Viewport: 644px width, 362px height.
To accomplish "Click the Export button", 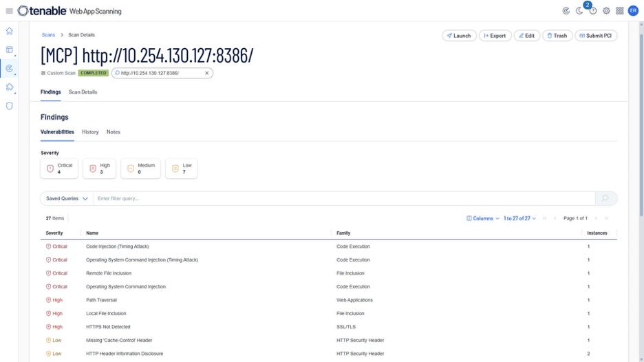I will [495, 36].
